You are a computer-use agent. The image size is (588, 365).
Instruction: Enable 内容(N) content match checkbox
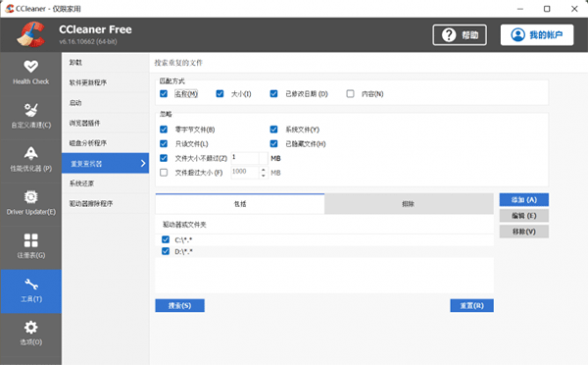[x=350, y=93]
